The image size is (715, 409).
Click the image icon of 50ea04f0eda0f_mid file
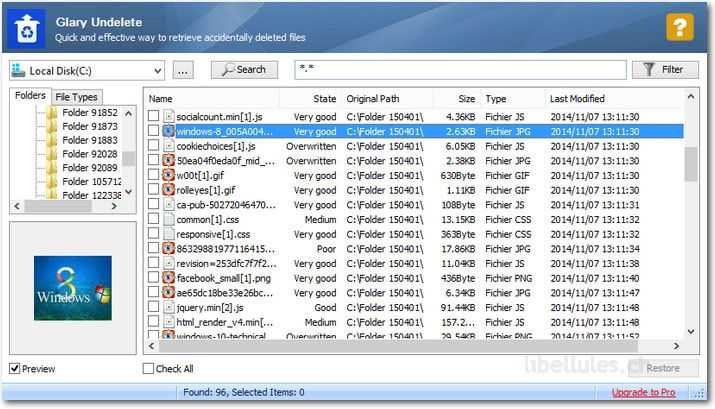coord(169,160)
